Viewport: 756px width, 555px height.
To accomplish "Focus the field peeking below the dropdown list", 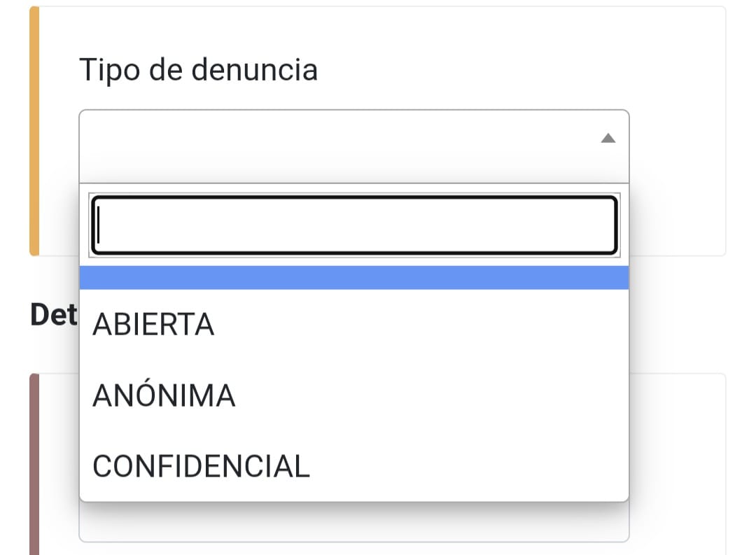I will click(x=354, y=523).
